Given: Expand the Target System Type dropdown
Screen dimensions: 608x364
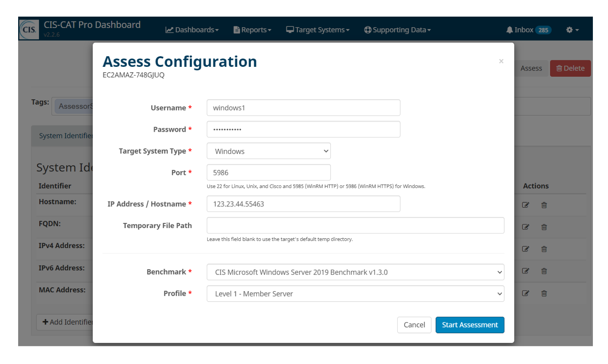Looking at the screenshot, I should click(x=268, y=151).
